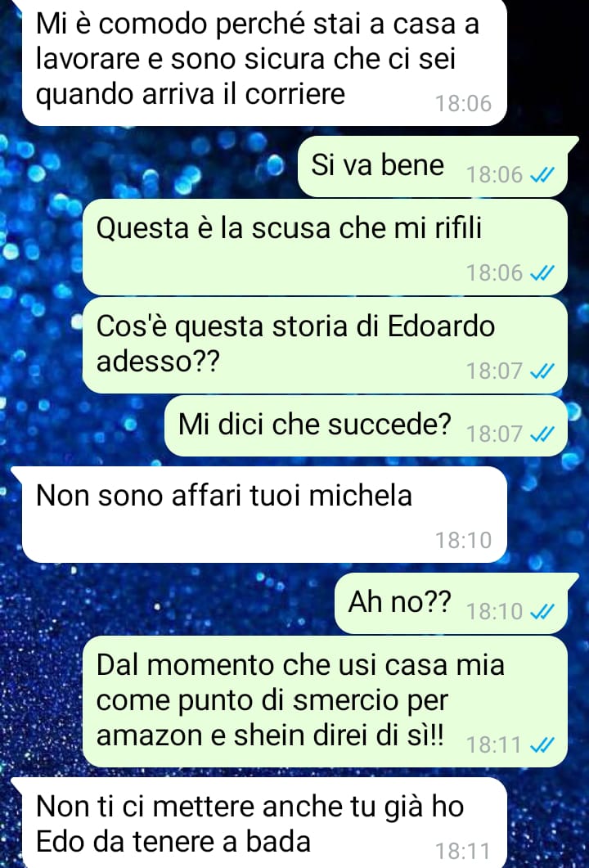This screenshot has width=589, height=868.
Task: Tap the blue double check on 'Questa è la scusa' message
Action: pos(542,273)
